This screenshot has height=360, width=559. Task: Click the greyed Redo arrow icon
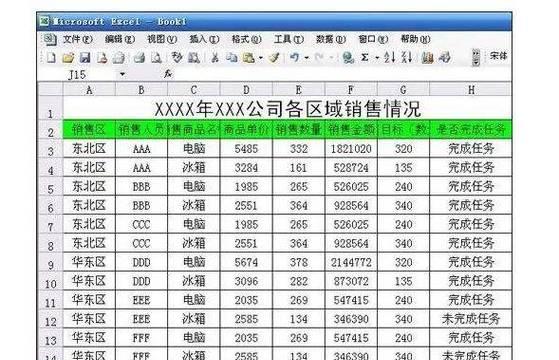click(319, 57)
